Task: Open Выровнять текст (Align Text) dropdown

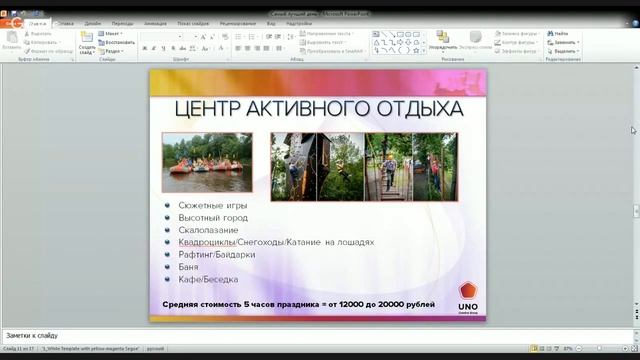Action: point(323,42)
